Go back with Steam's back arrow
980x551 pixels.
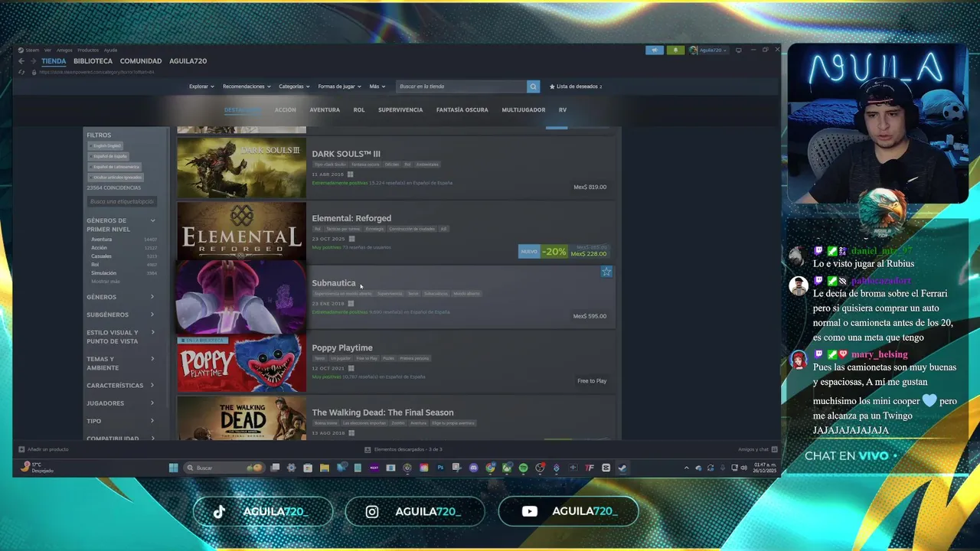point(21,61)
